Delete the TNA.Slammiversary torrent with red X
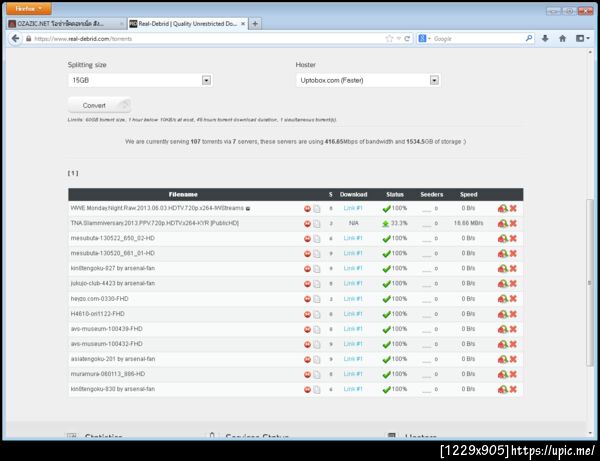This screenshot has height=461, width=600. [513, 223]
